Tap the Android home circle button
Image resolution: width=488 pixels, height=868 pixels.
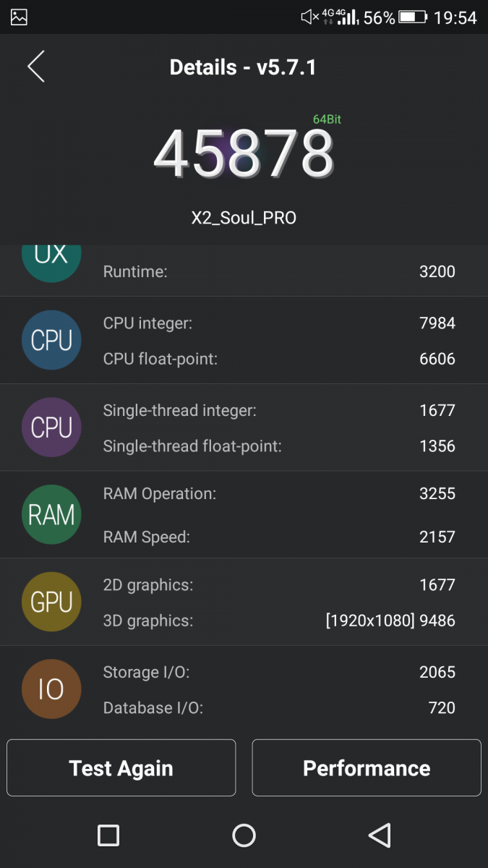click(x=244, y=835)
